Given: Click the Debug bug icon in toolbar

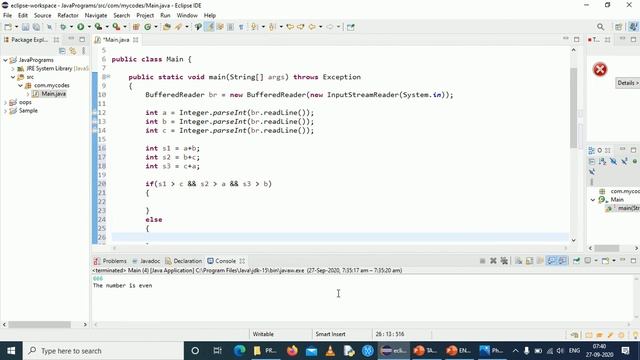Looking at the screenshot, I should (x=63, y=27).
